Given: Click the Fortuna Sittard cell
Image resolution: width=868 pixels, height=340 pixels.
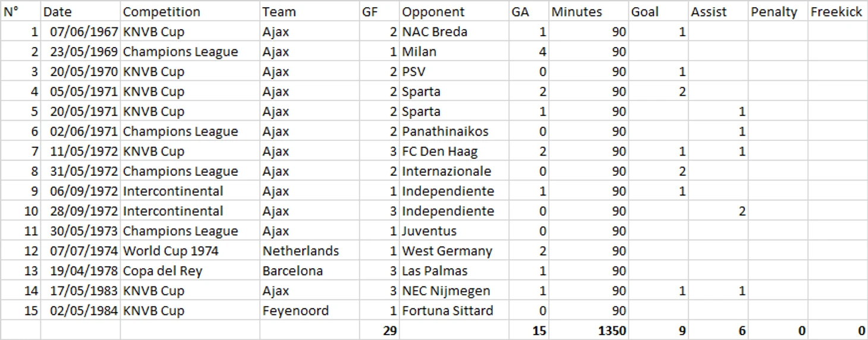Looking at the screenshot, I should [454, 311].
